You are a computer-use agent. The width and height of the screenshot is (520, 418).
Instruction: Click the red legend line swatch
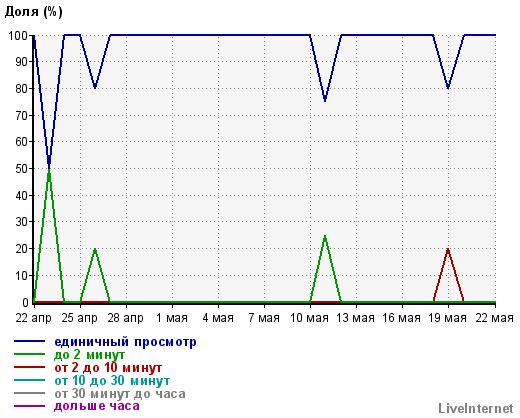click(29, 367)
